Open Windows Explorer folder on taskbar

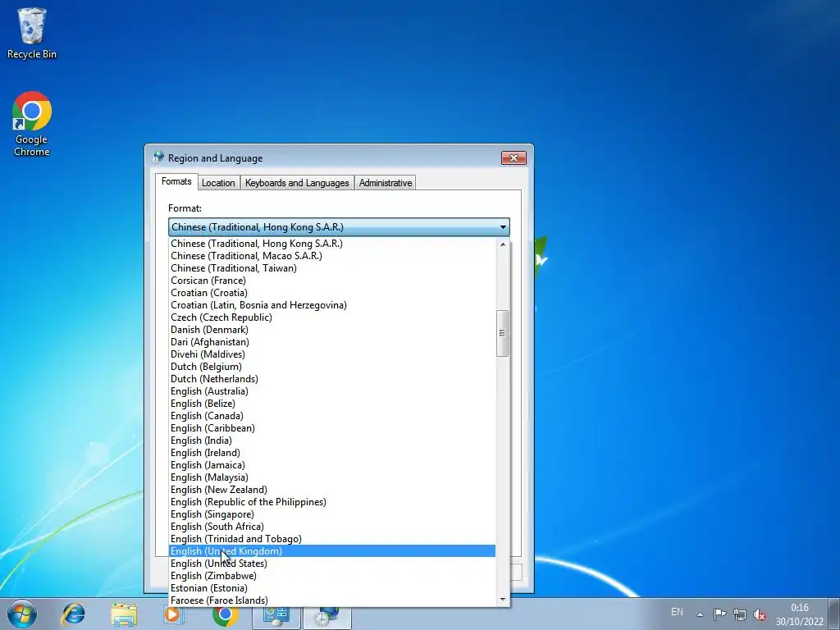tap(124, 614)
